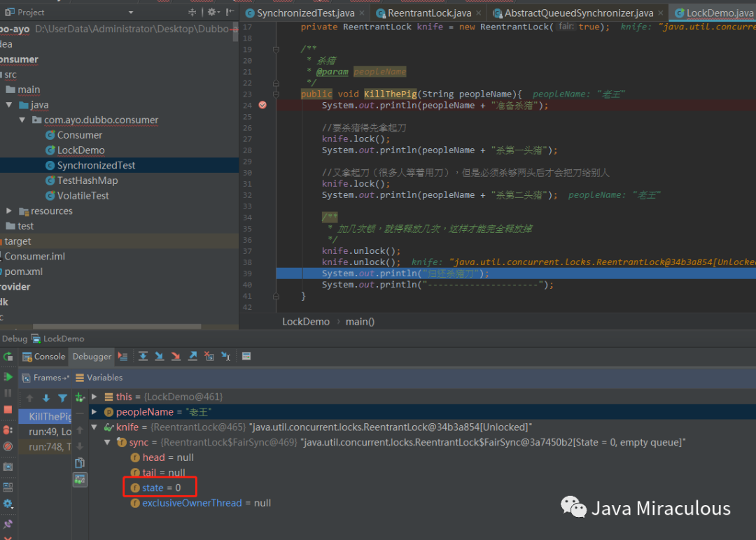
Task: Collapse the java folder
Action: tap(9, 104)
